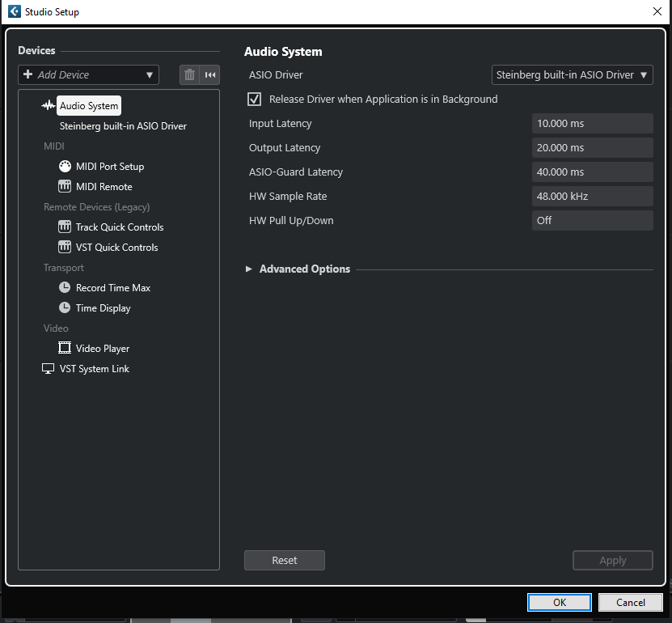Click the HW Sample Rate label
Viewport: 672px width, 623px height.
[x=288, y=197]
